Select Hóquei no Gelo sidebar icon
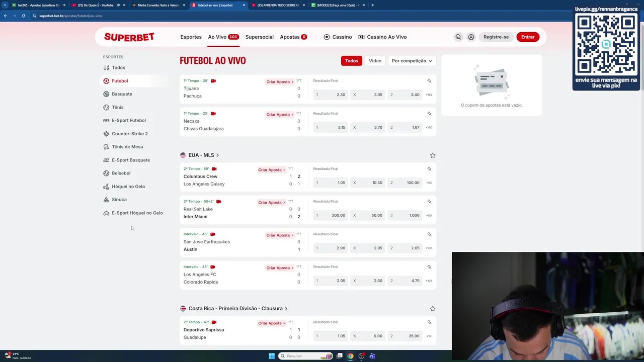The height and width of the screenshot is (362, 644). [x=106, y=187]
